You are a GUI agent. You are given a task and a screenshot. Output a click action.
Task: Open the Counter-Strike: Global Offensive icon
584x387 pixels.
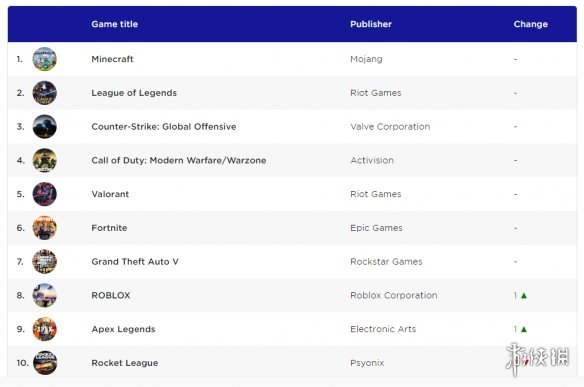(x=44, y=127)
